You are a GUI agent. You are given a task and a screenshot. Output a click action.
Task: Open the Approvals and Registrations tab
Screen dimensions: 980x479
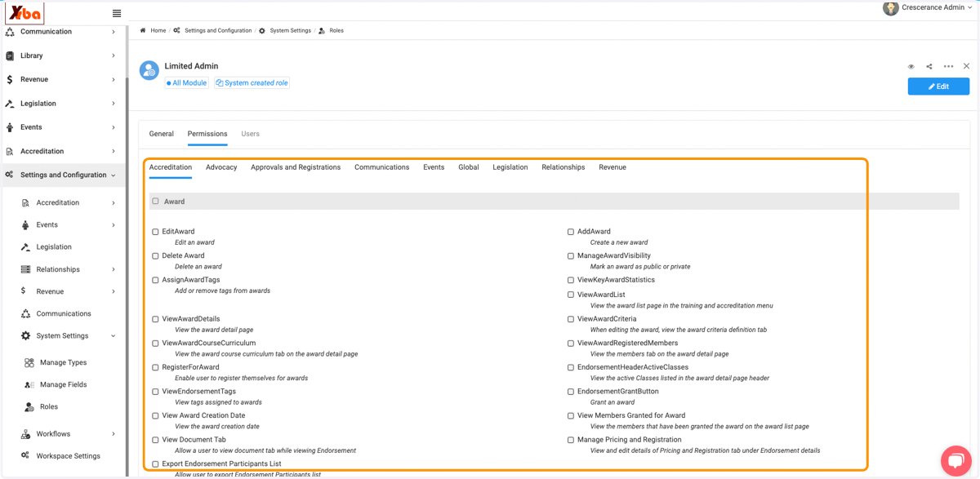coord(296,167)
